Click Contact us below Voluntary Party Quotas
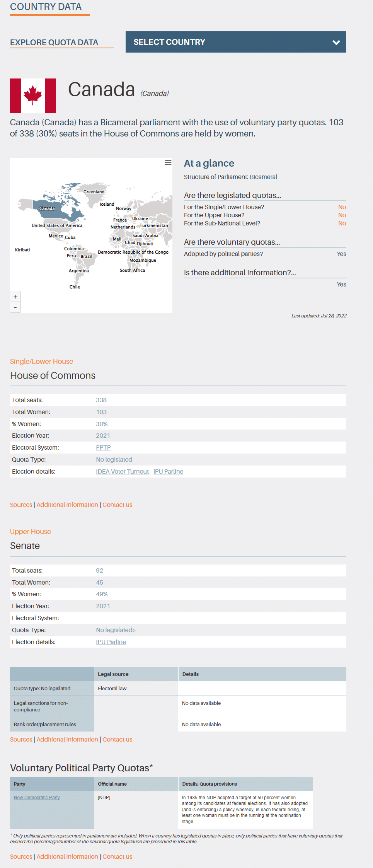This screenshot has width=373, height=868. [117, 856]
